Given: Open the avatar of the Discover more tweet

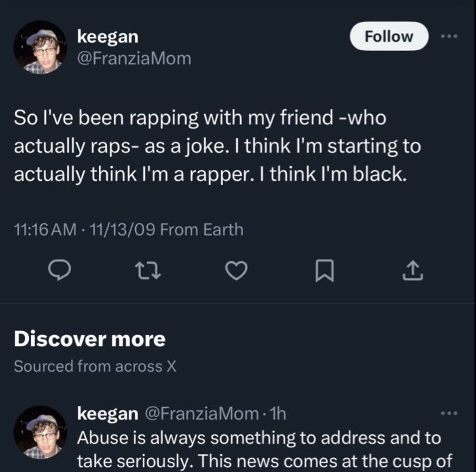Looking at the screenshot, I should [x=40, y=432].
